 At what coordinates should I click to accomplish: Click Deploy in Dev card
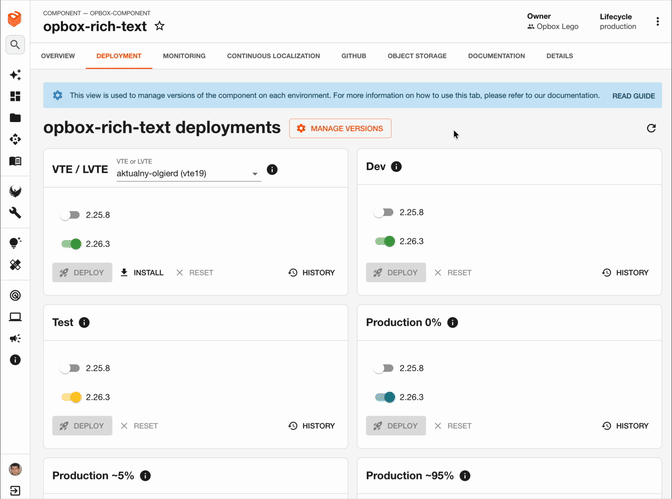click(396, 273)
